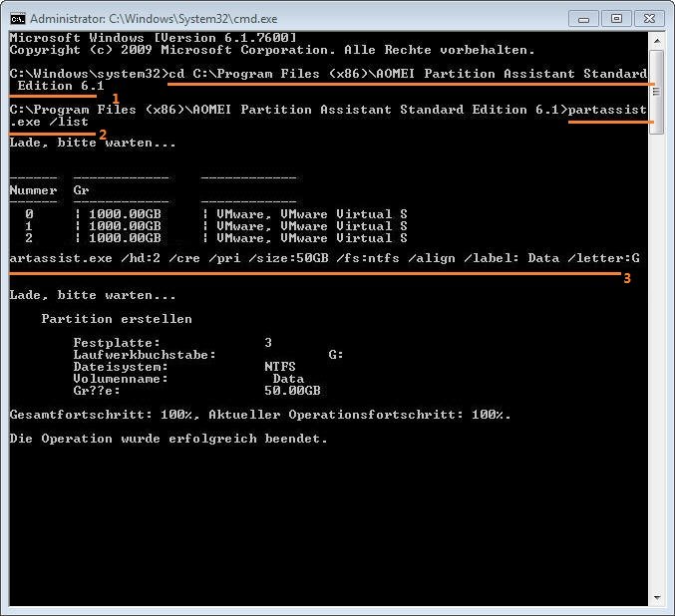Click disk row number 2
The height and width of the screenshot is (616, 675).
pos(29,238)
